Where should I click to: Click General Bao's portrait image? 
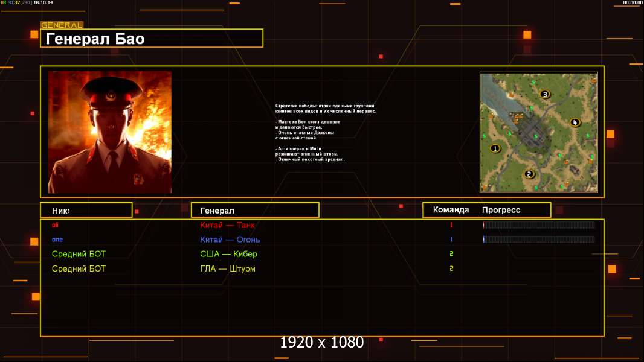coord(110,132)
